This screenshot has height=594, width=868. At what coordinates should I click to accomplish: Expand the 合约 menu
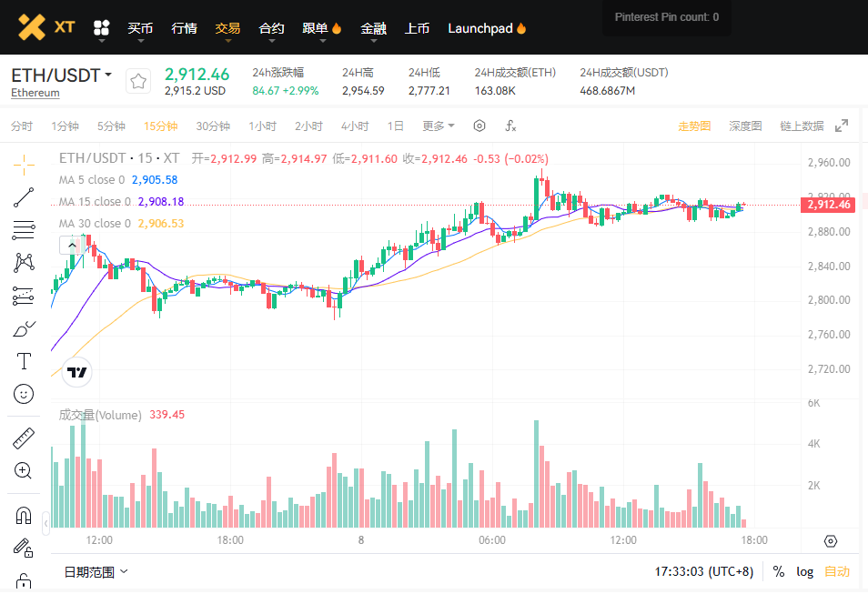[x=271, y=29]
